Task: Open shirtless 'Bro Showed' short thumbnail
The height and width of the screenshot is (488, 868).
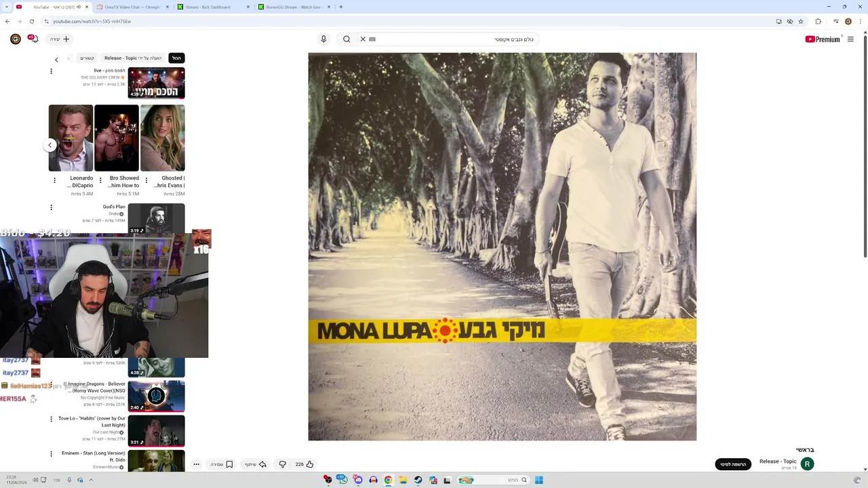Action: (117, 138)
